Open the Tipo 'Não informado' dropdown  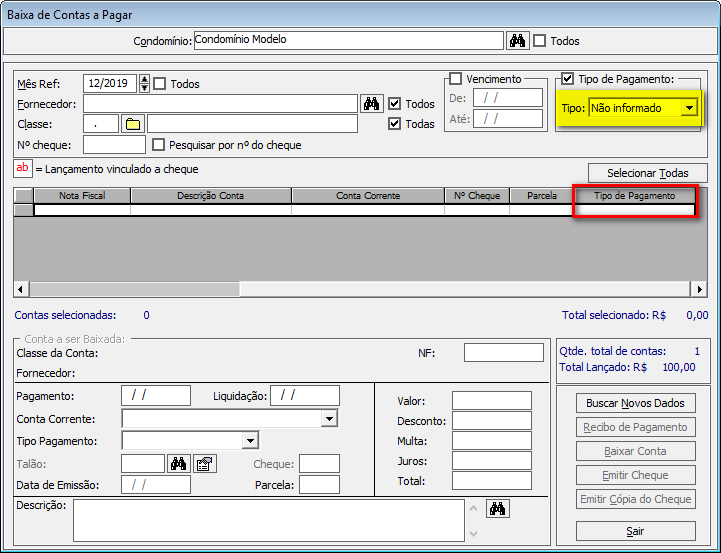click(x=688, y=108)
